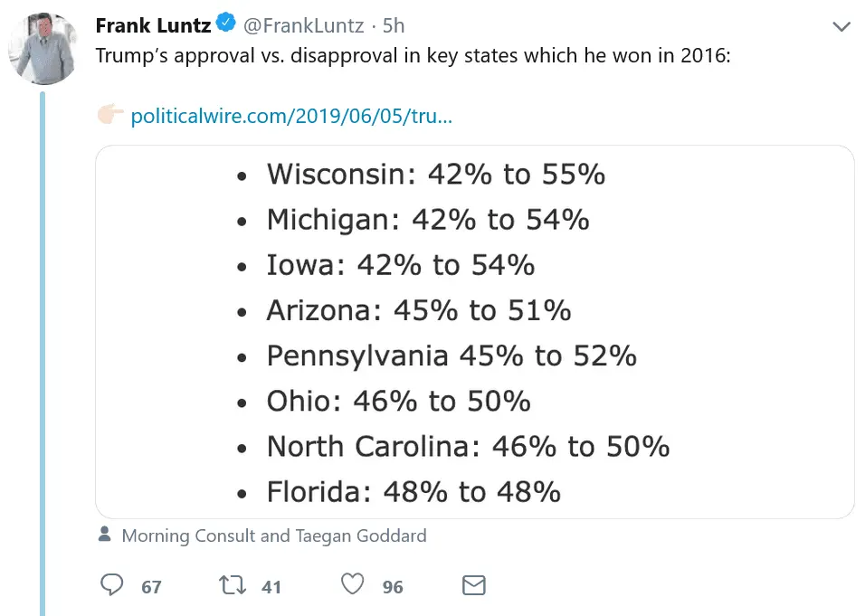Click the Morning Consult and Taegan Goddard tag
The width and height of the screenshot is (865, 616).
coord(273,535)
